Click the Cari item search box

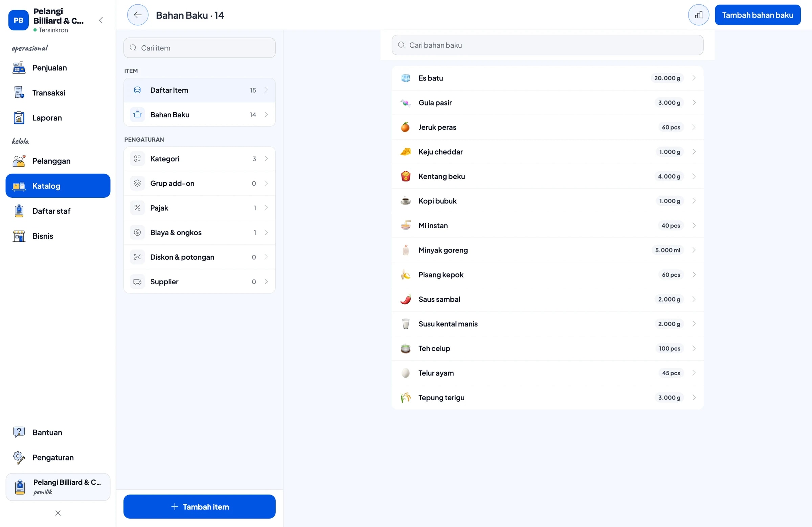(x=199, y=48)
